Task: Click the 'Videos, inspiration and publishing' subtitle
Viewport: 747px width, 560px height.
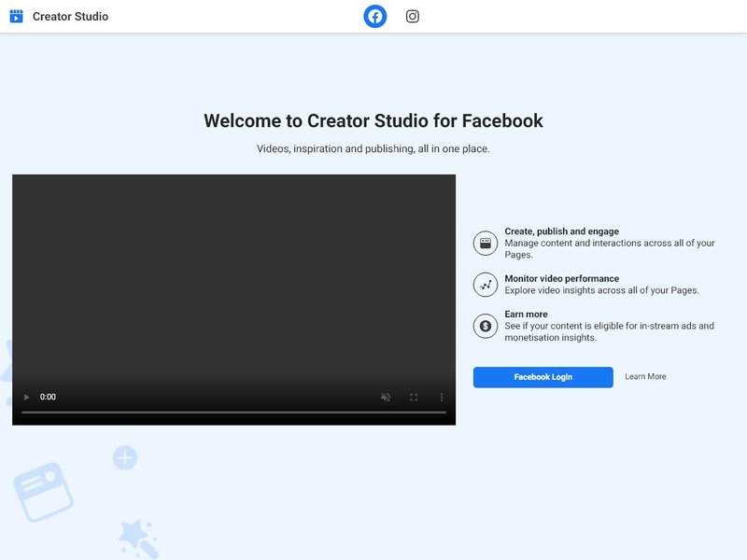Action: 373,148
